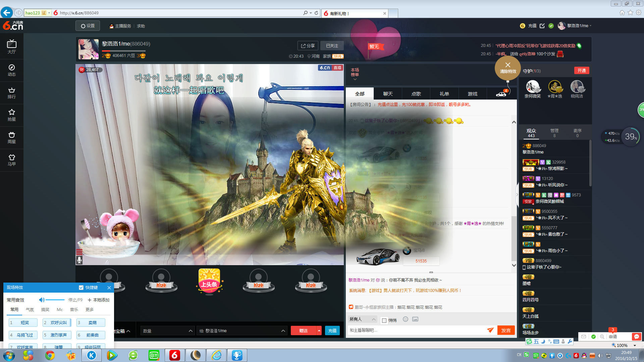
Task: Open the 抢星 star sidebar icon
Action: click(12, 115)
